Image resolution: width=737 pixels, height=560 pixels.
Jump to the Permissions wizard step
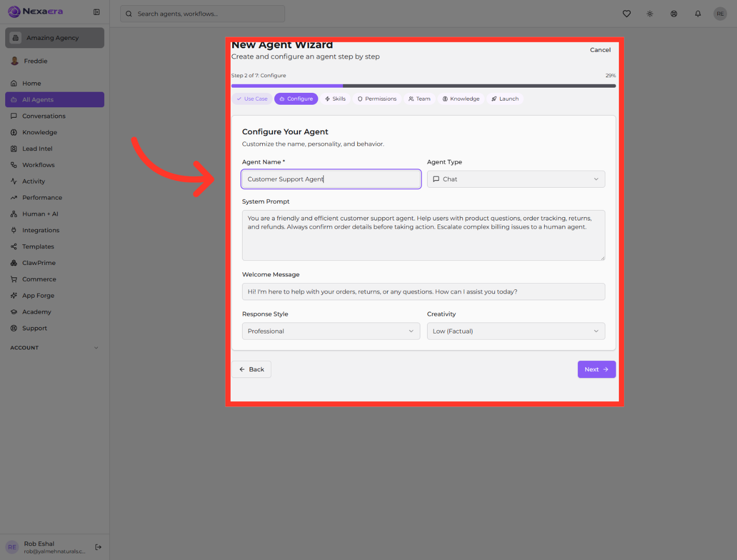(377, 99)
